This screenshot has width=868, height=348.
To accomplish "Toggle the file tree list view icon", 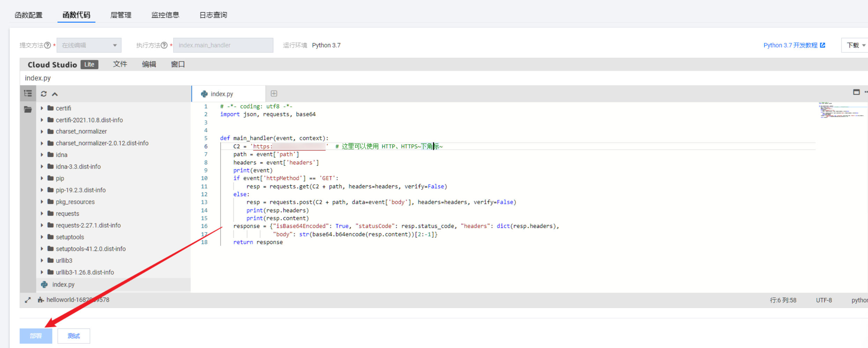I will (x=28, y=94).
